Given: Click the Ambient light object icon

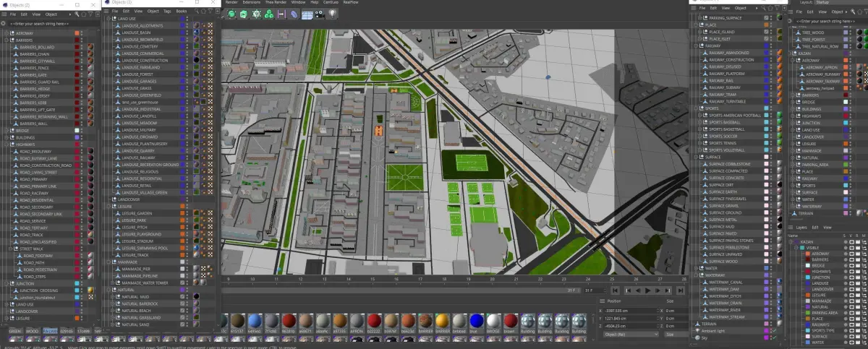Looking at the screenshot, I should (698, 331).
